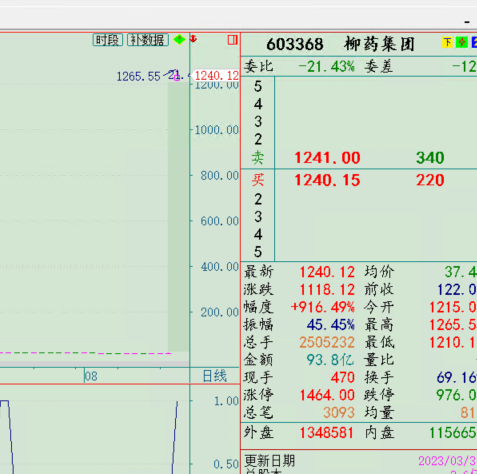Click the 换手 label

tap(379, 378)
